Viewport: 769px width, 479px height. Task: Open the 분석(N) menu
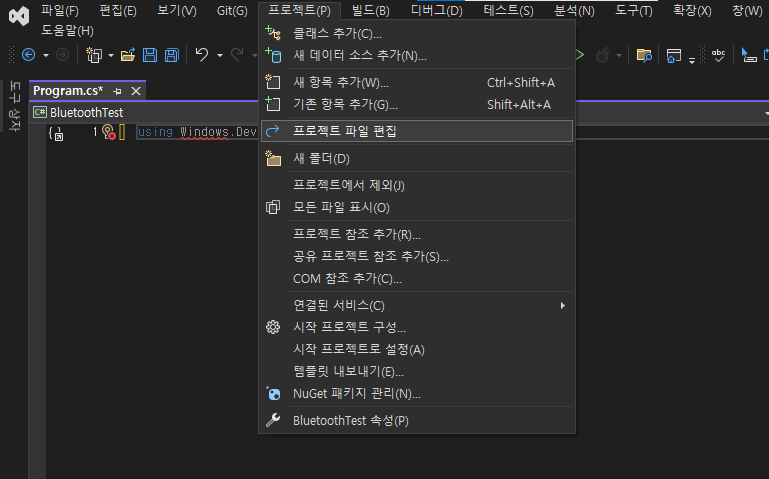pos(574,10)
